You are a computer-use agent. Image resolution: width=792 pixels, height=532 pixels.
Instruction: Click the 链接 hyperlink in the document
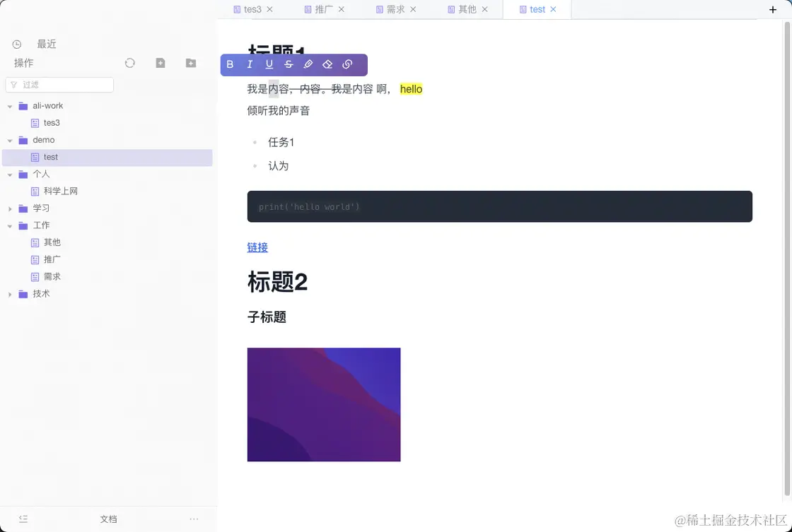click(x=257, y=247)
